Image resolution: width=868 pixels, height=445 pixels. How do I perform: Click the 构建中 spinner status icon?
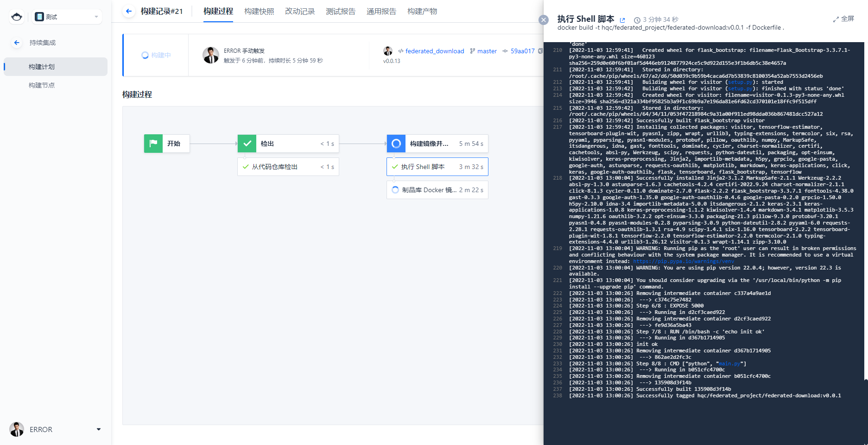click(145, 55)
